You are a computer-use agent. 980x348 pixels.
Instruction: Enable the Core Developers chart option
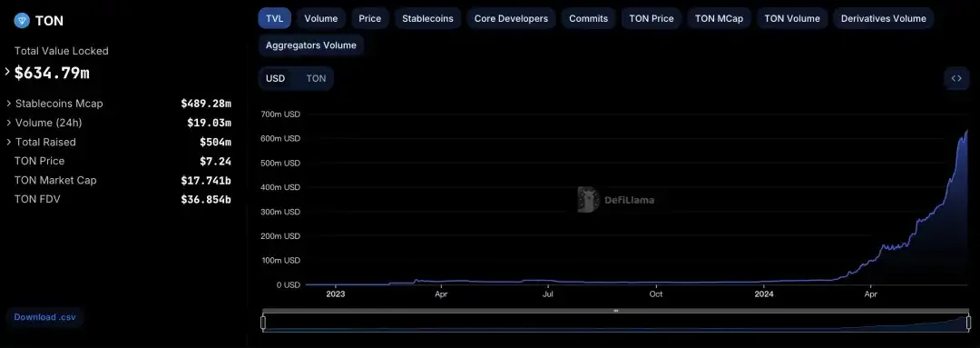click(x=511, y=18)
